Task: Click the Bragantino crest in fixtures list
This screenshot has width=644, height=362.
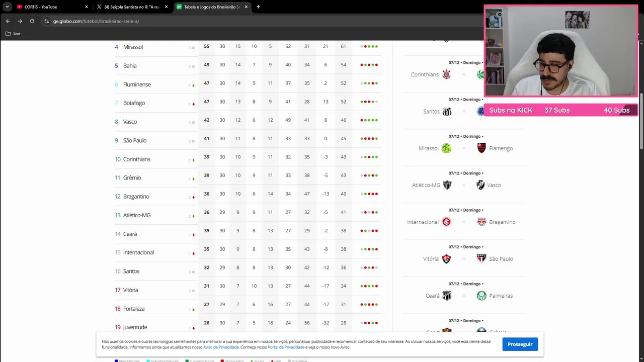Action: (x=481, y=222)
